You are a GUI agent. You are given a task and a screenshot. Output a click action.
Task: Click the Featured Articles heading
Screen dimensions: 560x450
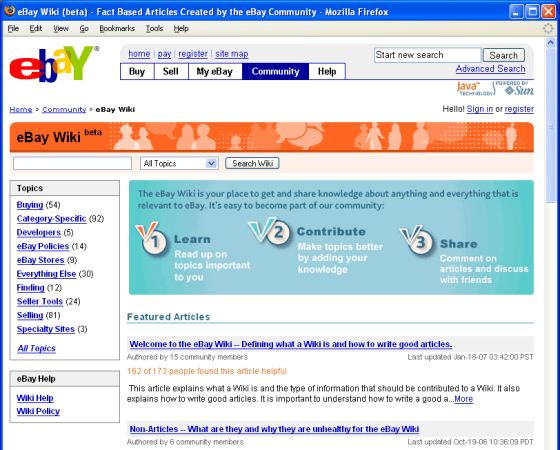[168, 317]
